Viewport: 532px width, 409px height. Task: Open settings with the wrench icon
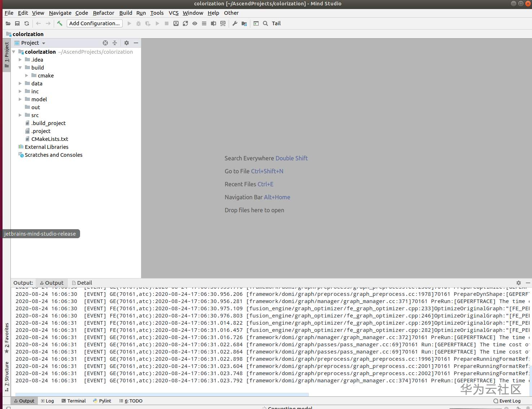pos(235,23)
